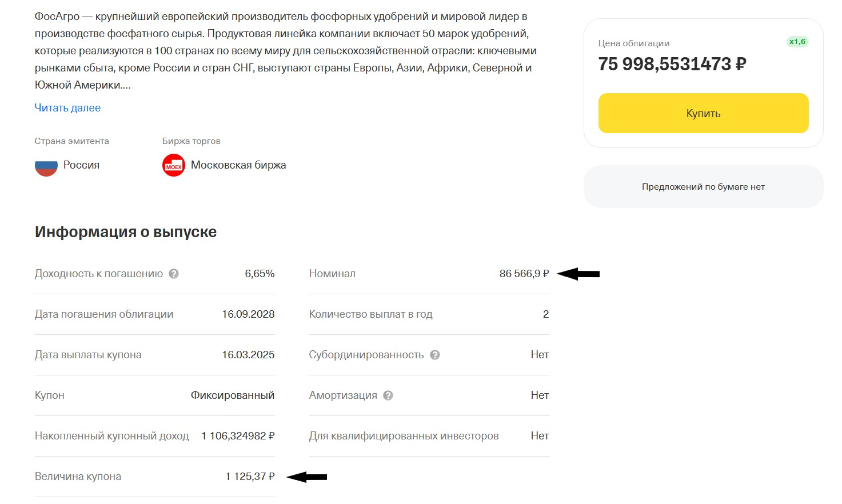This screenshot has width=842, height=504.
Task: Click the arrow pointing at Номинал
Action: pyautogui.click(x=578, y=274)
